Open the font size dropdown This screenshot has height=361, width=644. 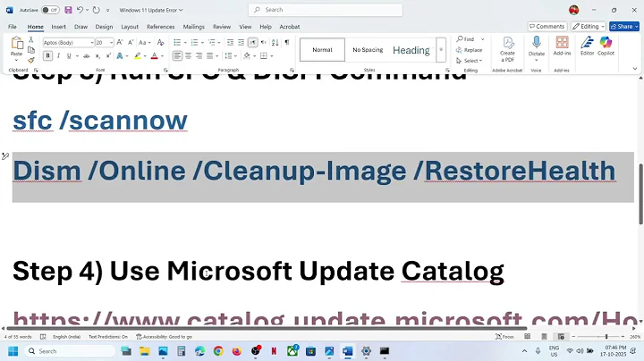(111, 42)
